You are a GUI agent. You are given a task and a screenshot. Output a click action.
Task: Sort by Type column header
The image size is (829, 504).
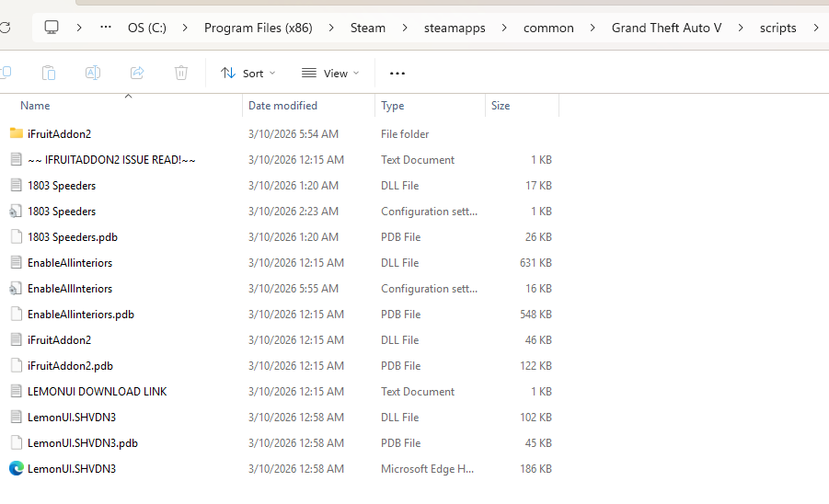pyautogui.click(x=392, y=106)
